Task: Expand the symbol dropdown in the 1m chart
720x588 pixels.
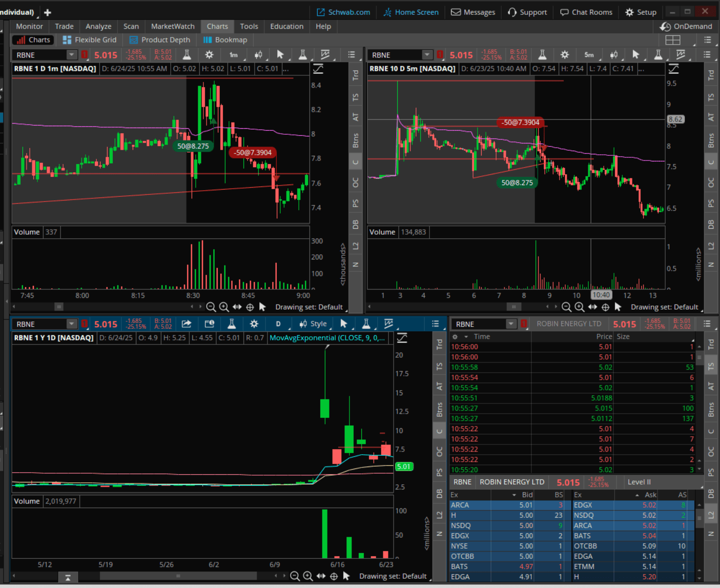Action: pyautogui.click(x=72, y=55)
